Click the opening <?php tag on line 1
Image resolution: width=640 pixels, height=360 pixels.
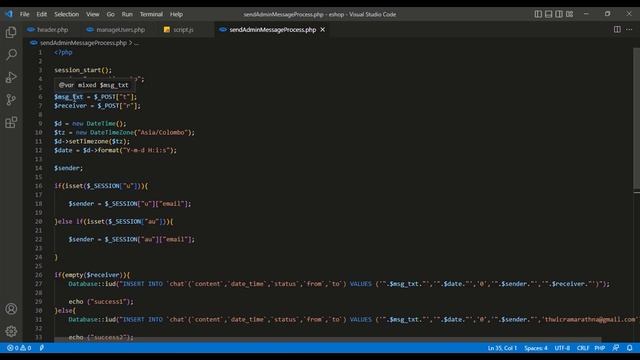(x=63, y=52)
